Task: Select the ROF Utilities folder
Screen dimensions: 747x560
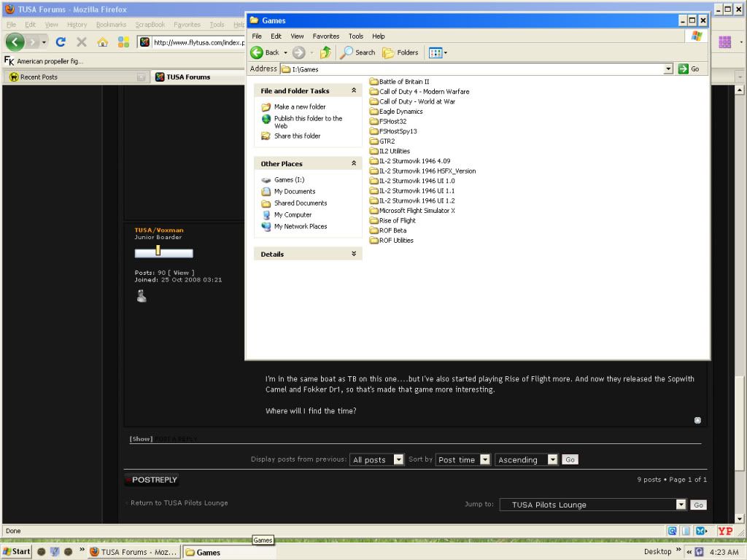Action: pyautogui.click(x=396, y=241)
